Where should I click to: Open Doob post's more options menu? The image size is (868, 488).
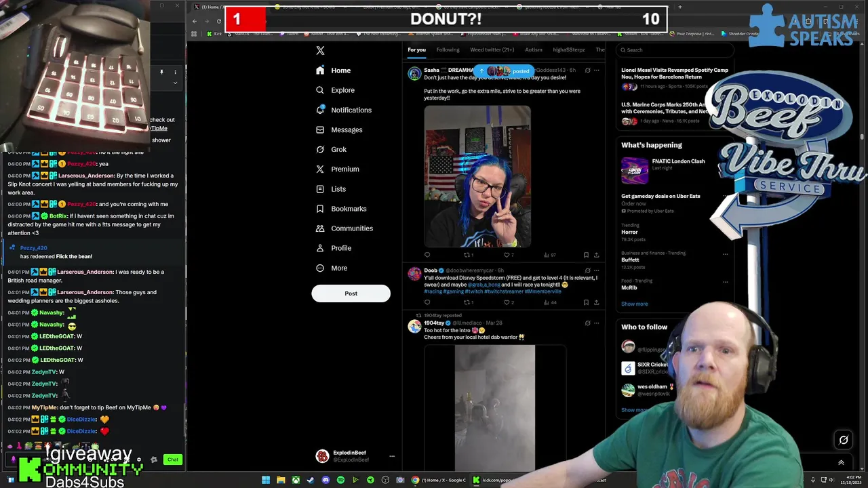(597, 270)
